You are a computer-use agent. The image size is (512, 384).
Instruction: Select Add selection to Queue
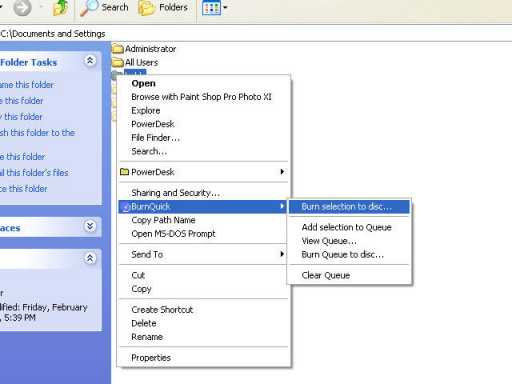coord(349,227)
